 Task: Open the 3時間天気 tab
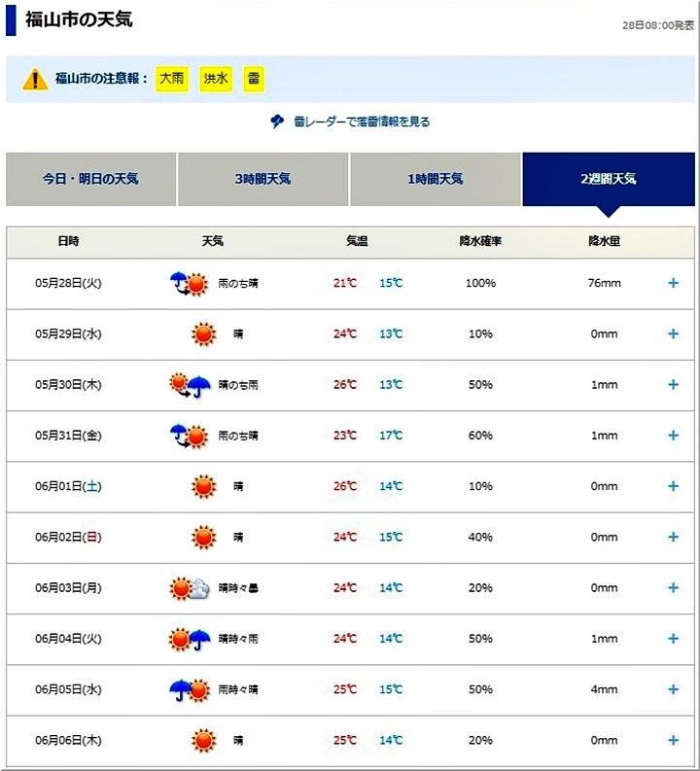click(262, 179)
